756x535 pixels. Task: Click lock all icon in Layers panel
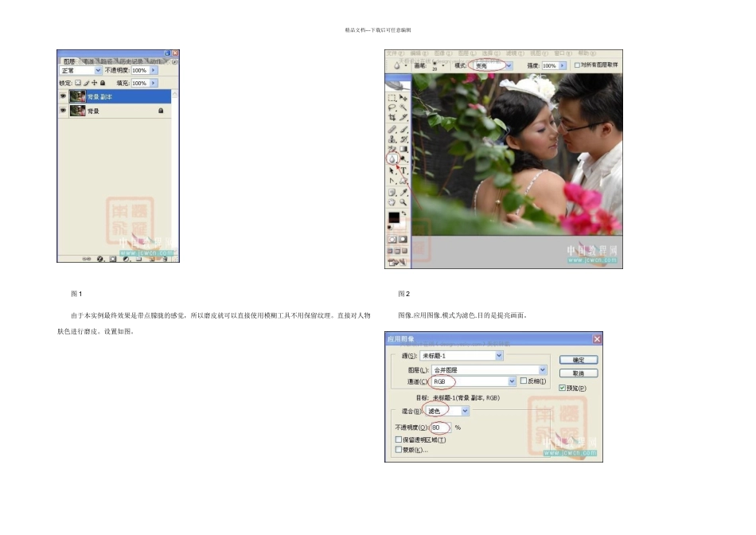click(103, 83)
